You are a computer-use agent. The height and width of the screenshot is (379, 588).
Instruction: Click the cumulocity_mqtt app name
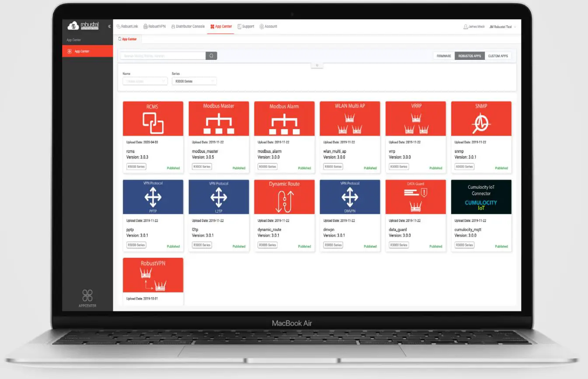click(x=469, y=229)
